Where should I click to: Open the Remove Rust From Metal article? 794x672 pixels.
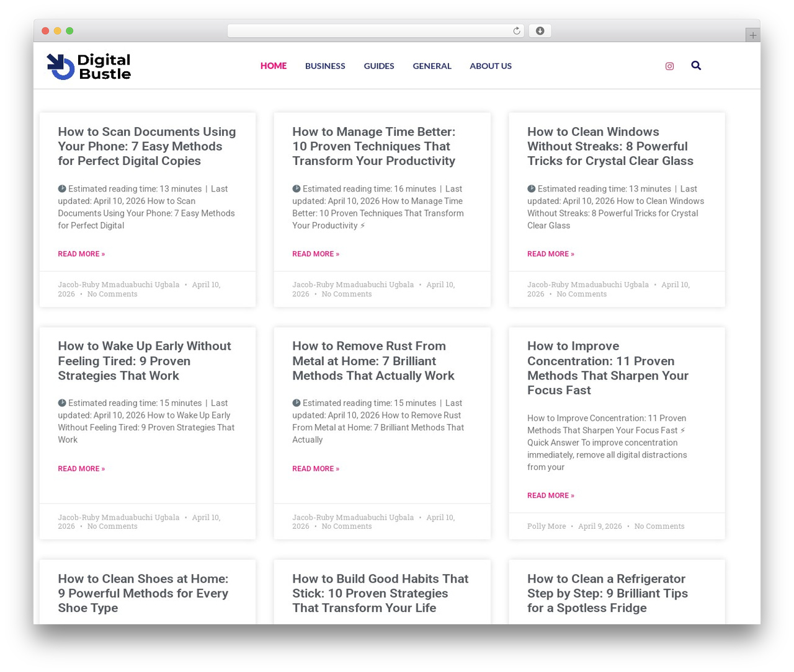(373, 361)
